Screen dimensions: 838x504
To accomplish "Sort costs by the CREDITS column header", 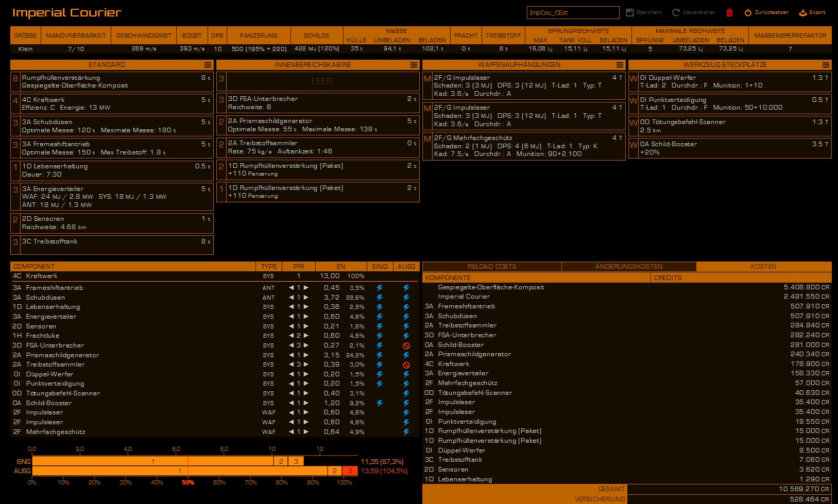I will pyautogui.click(x=741, y=277).
